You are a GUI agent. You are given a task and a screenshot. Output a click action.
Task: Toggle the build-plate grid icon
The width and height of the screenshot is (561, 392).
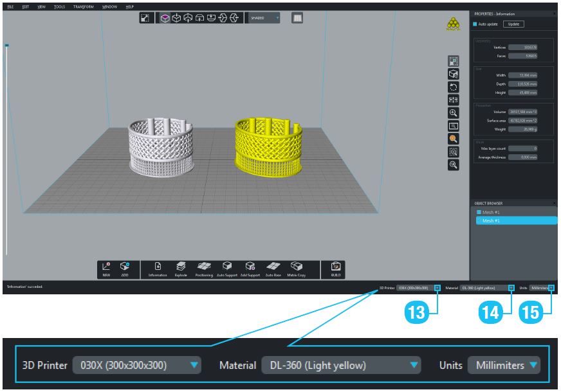point(297,18)
